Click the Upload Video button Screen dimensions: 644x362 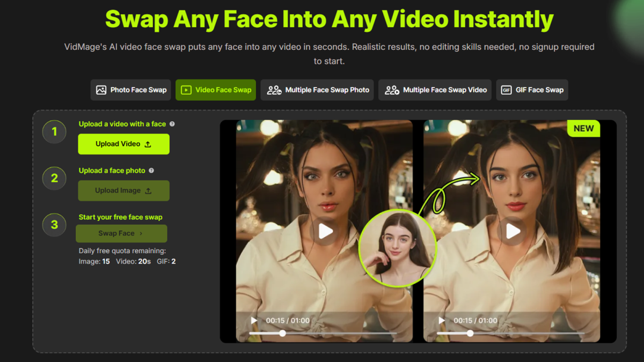tap(123, 144)
